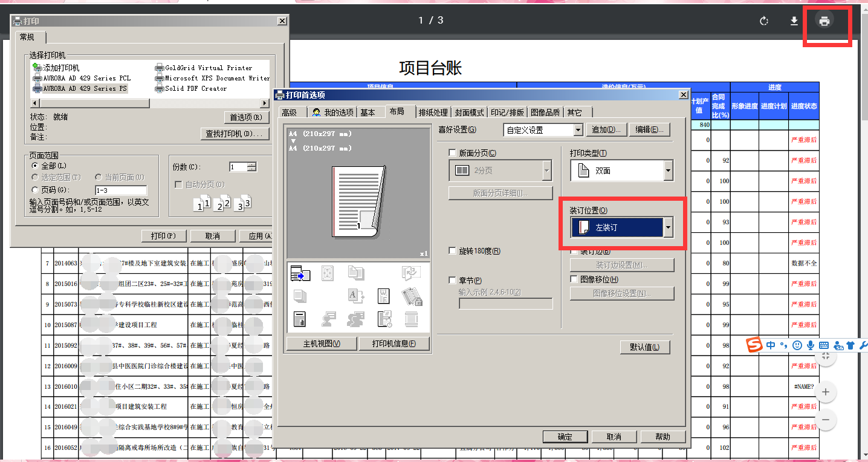The height and width of the screenshot is (462, 868).
Task: Click the 首选项 button in the print dialog
Action: [x=246, y=117]
